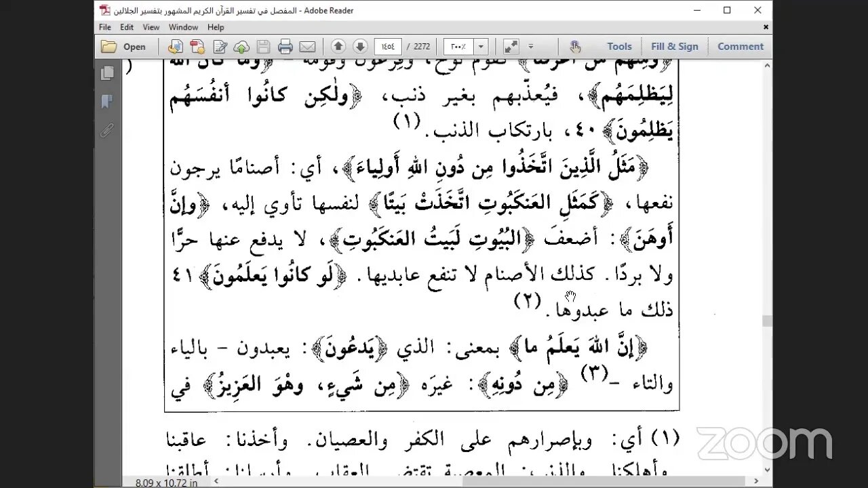Click scroll down arrow of vertical scrollbar
The height and width of the screenshot is (488, 868).
point(767,470)
